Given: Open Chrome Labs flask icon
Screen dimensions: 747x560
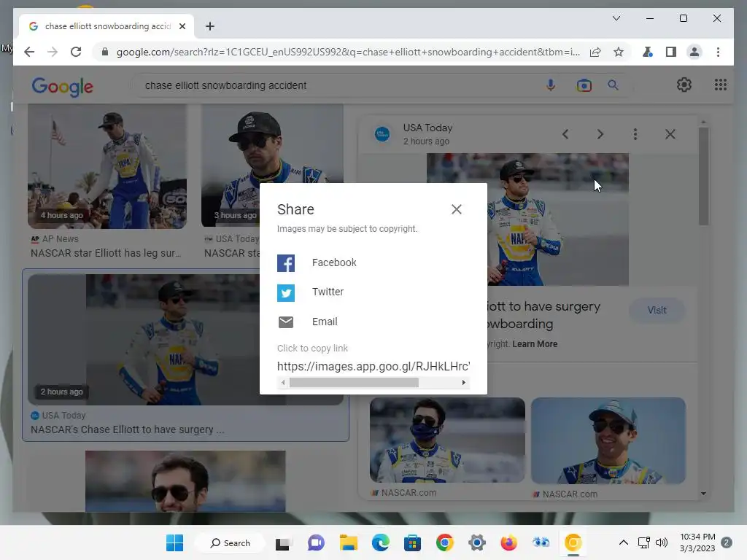Looking at the screenshot, I should 648,52.
